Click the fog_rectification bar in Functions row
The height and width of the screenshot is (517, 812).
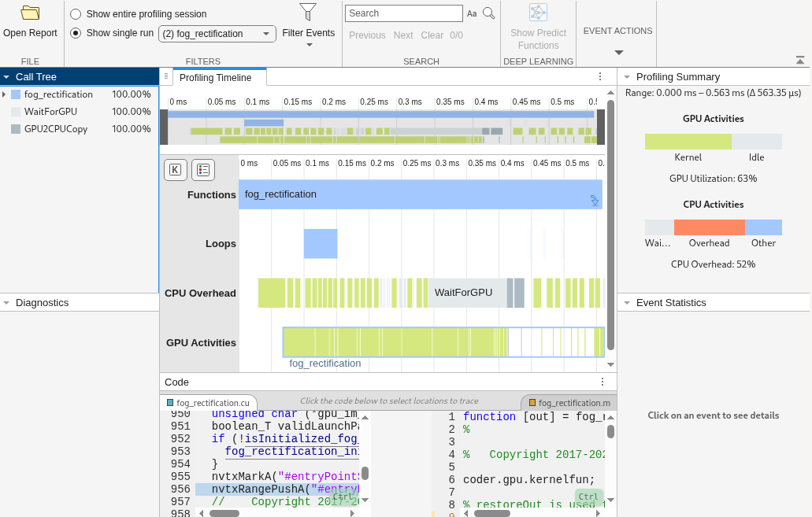420,194
